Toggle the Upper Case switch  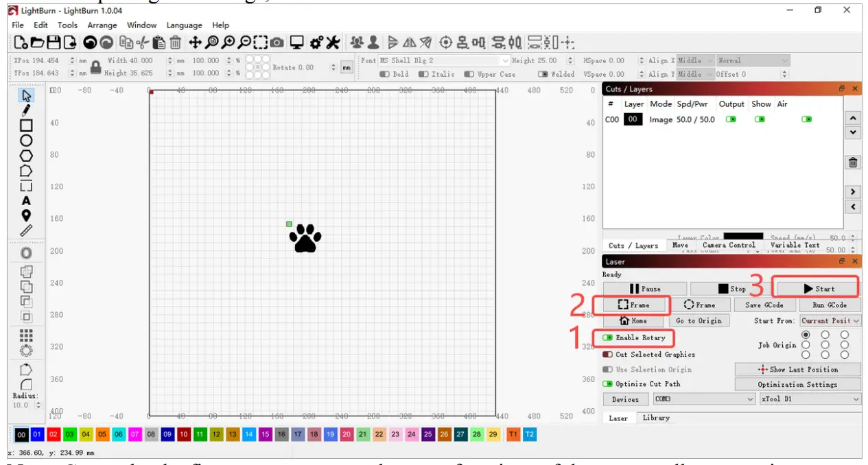tap(469, 74)
